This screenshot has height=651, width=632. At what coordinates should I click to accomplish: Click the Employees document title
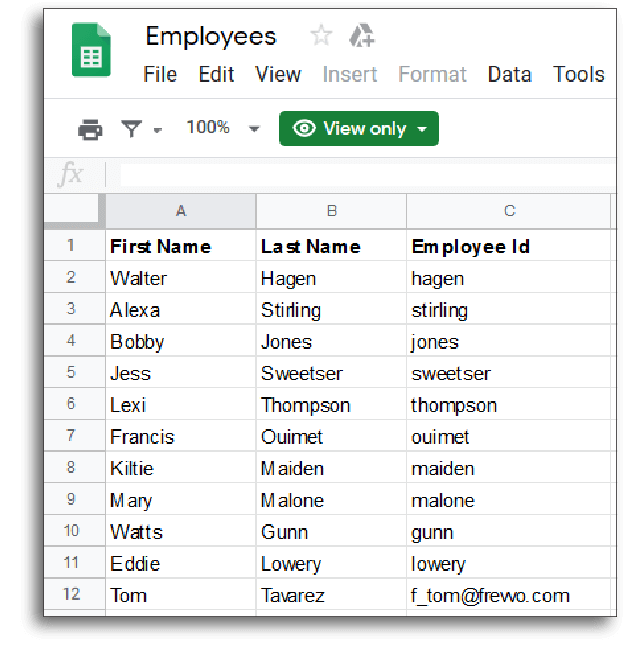coord(211,37)
